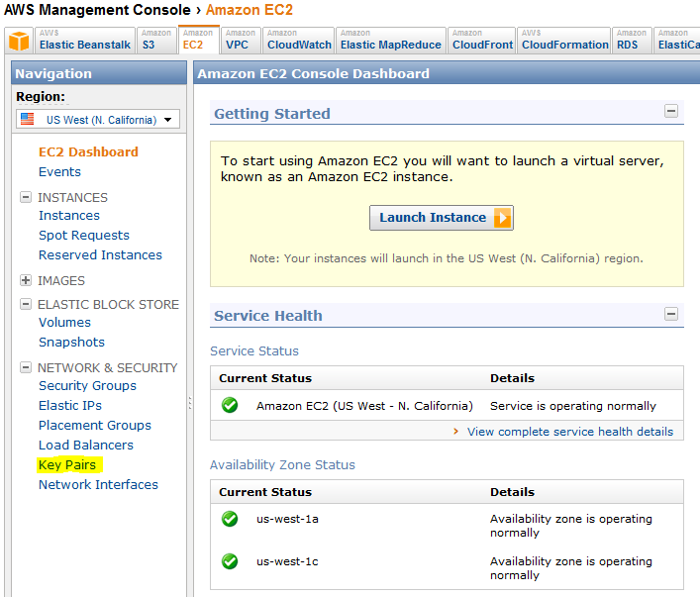Click green check icon beside us-west-1a
This screenshot has width=700, height=597.
(x=230, y=519)
